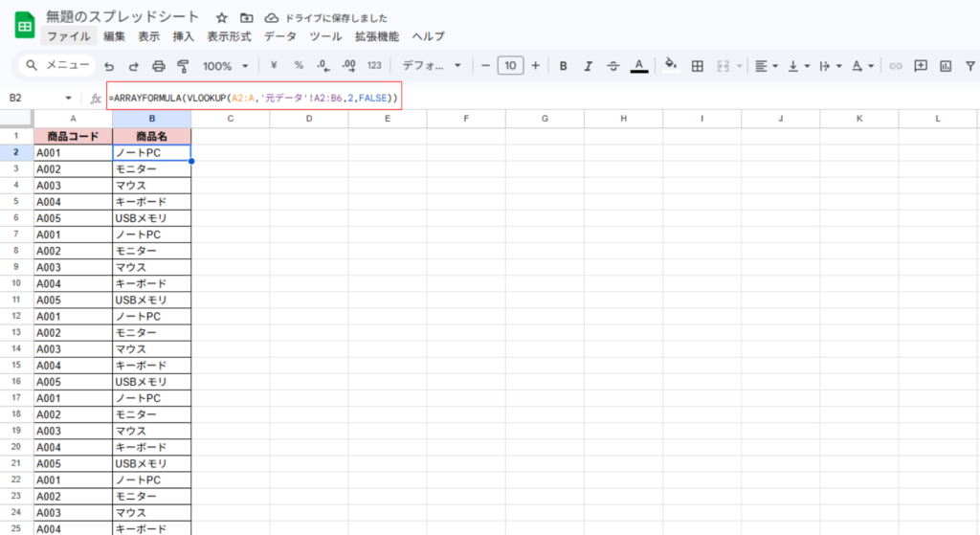Screen dimensions: 980x535
Task: Open the 編集 menu
Action: point(114,36)
